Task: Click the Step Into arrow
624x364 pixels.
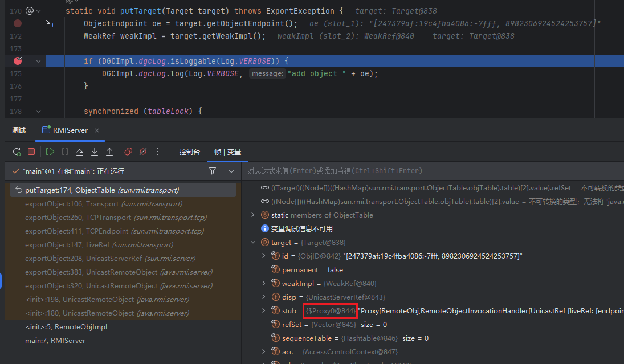Action: [95, 152]
